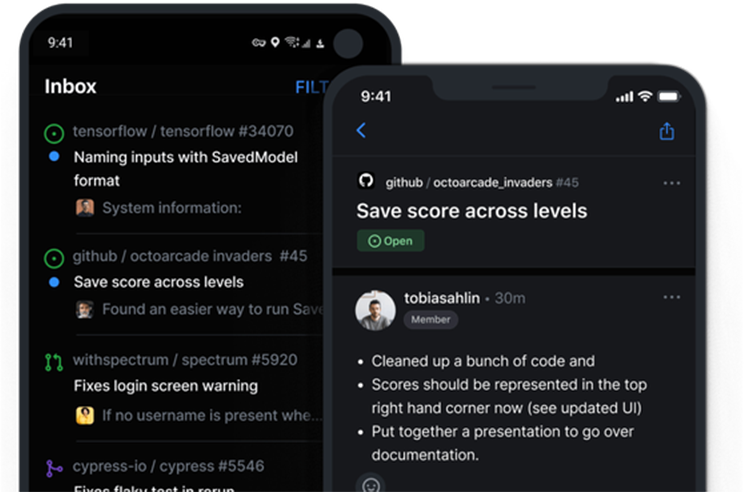Tap the open issue icon for octoarcade invaders #45
This screenshot has height=492, width=744.
click(x=54, y=259)
